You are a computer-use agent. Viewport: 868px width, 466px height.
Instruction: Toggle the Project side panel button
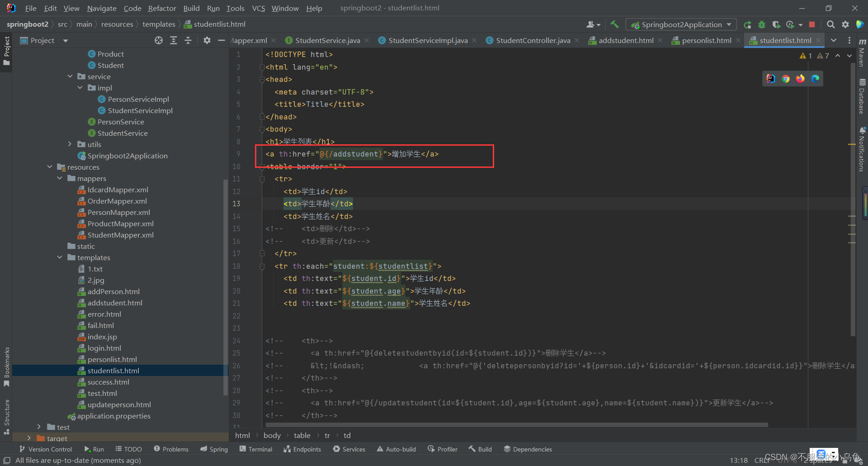pos(6,51)
